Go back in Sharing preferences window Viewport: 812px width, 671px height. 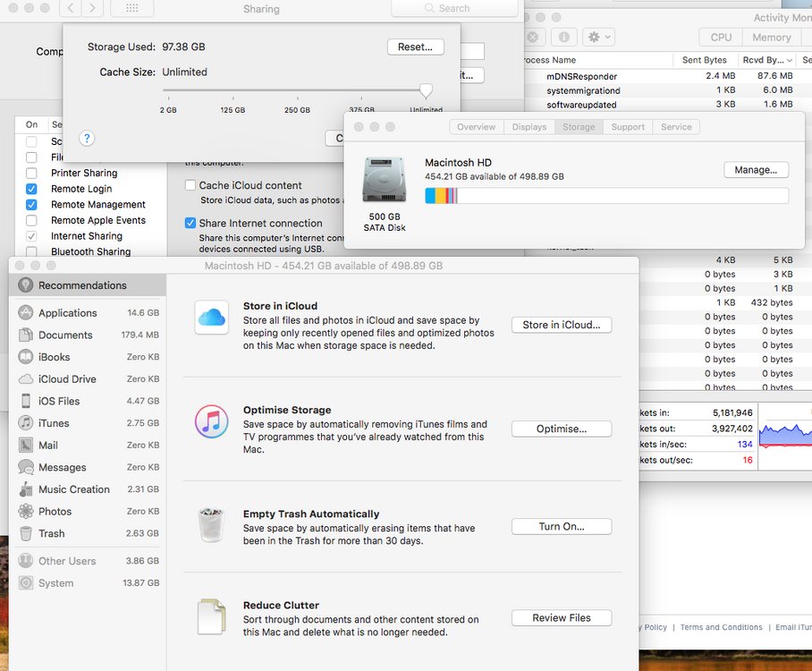(x=71, y=8)
